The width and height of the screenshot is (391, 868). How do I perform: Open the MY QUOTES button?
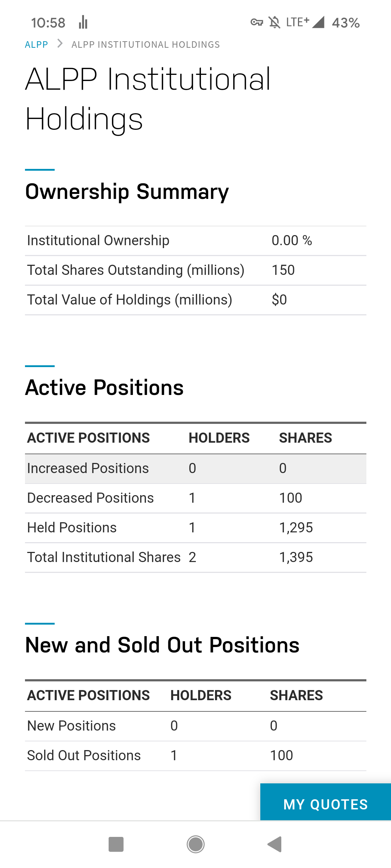coord(325,804)
